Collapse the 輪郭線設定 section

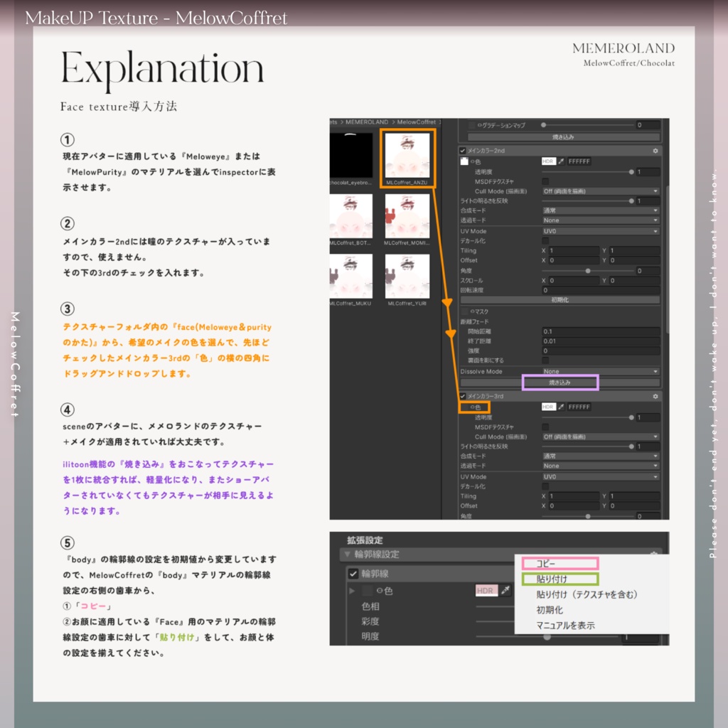346,553
